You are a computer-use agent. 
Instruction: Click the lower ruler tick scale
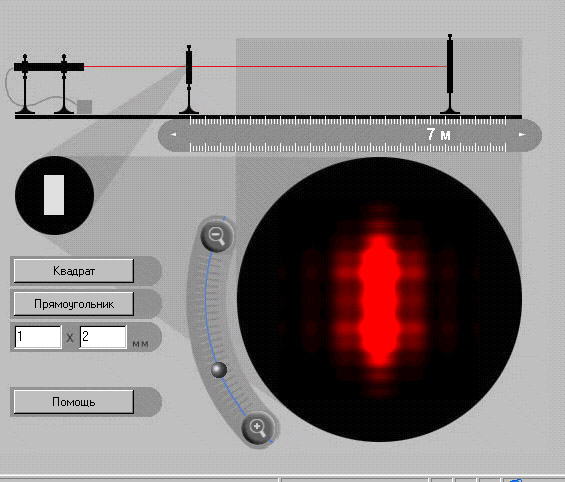(x=348, y=147)
